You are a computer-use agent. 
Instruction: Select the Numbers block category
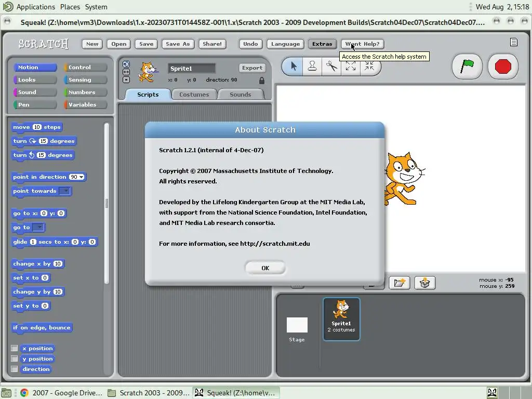tap(86, 92)
